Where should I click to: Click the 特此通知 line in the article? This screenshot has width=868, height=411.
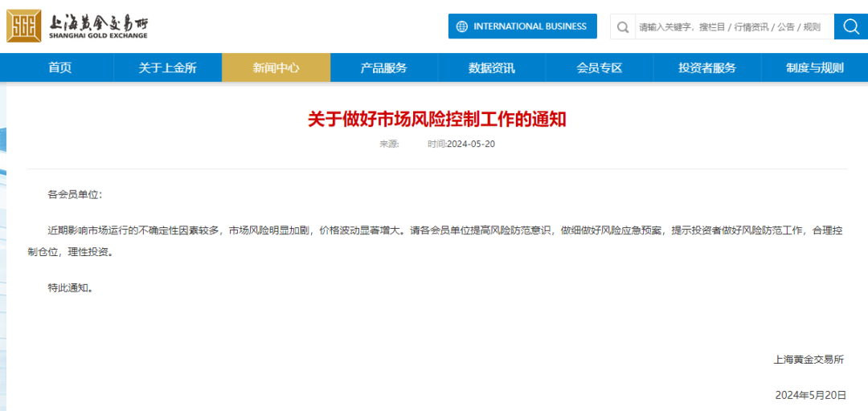pos(71,287)
